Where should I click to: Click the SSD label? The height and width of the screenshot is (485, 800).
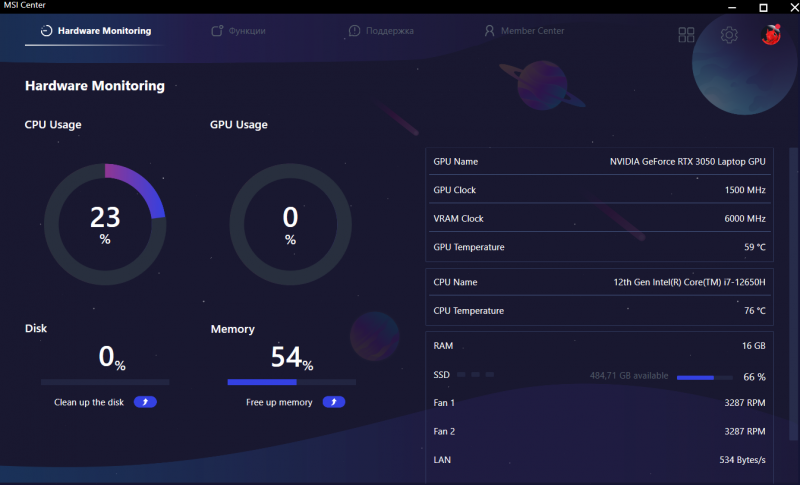click(x=442, y=375)
